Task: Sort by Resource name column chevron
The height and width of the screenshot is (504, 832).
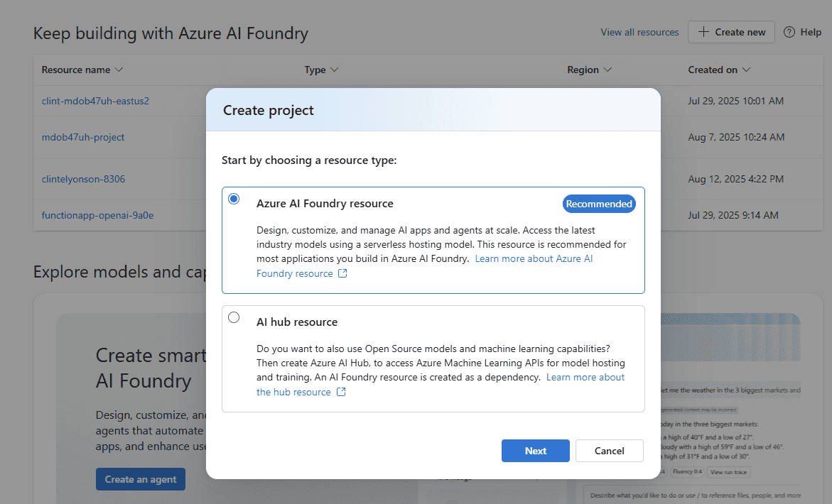Action: tap(119, 70)
